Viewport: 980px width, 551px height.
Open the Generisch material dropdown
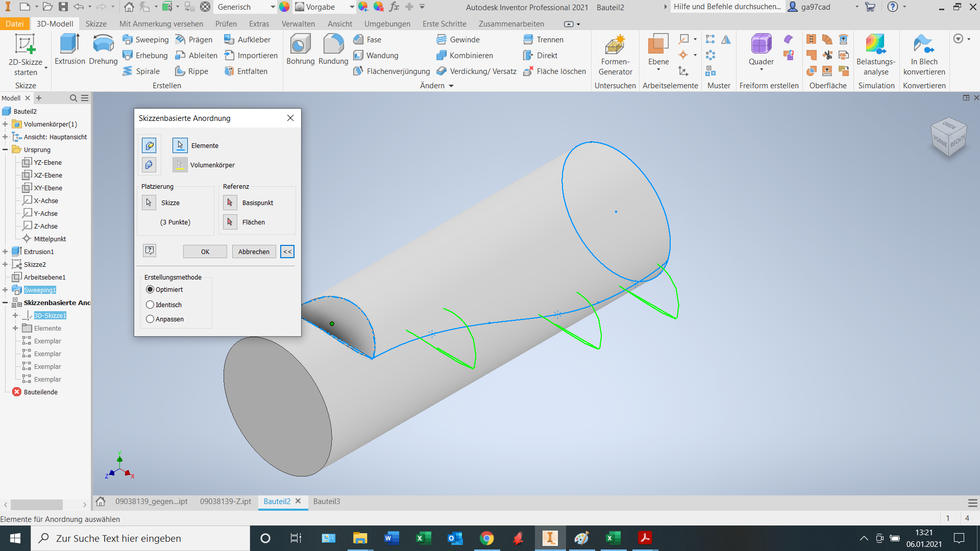point(273,7)
